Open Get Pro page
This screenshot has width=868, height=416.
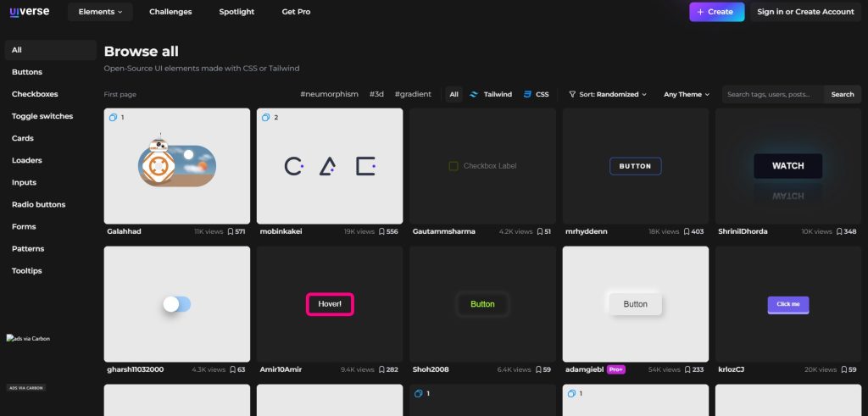[x=296, y=12]
